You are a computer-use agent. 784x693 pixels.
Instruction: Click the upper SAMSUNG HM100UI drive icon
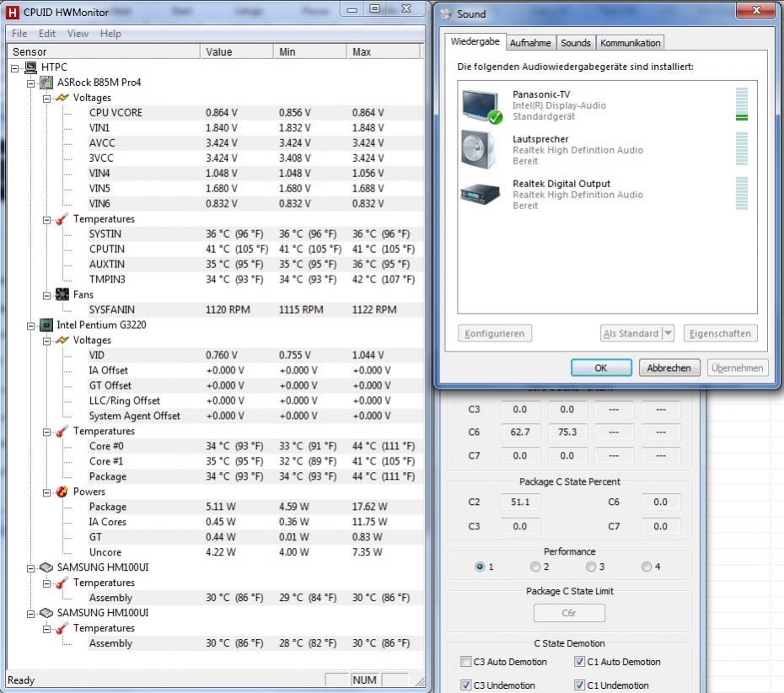pos(46,567)
